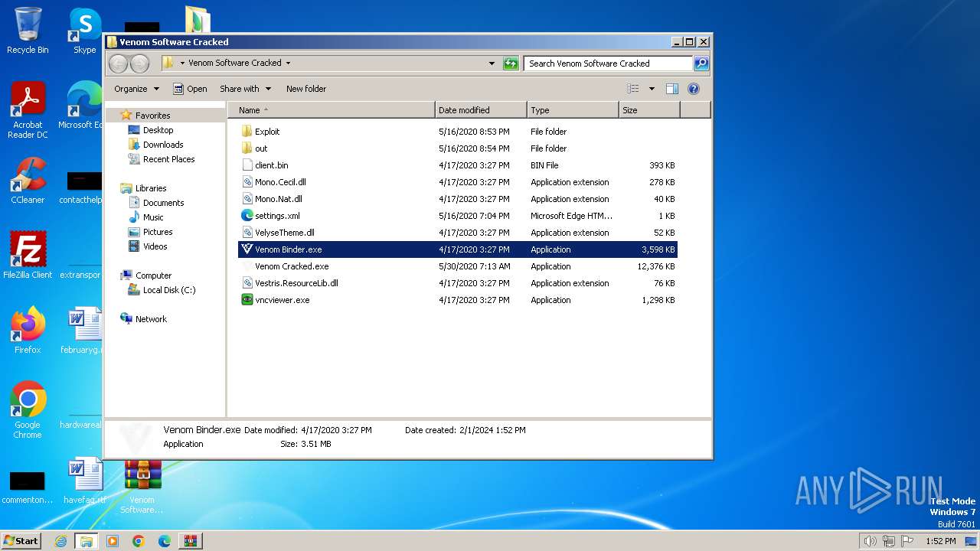Select the Venom Cracked.exe file name
This screenshot has width=980, height=551.
tap(292, 266)
